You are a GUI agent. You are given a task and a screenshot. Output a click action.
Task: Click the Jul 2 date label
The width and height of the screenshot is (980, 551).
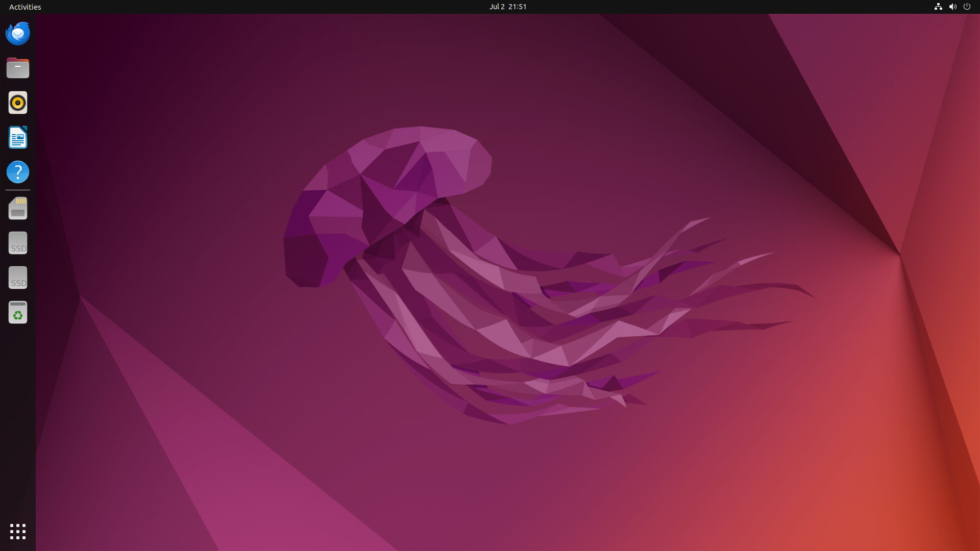pos(497,7)
